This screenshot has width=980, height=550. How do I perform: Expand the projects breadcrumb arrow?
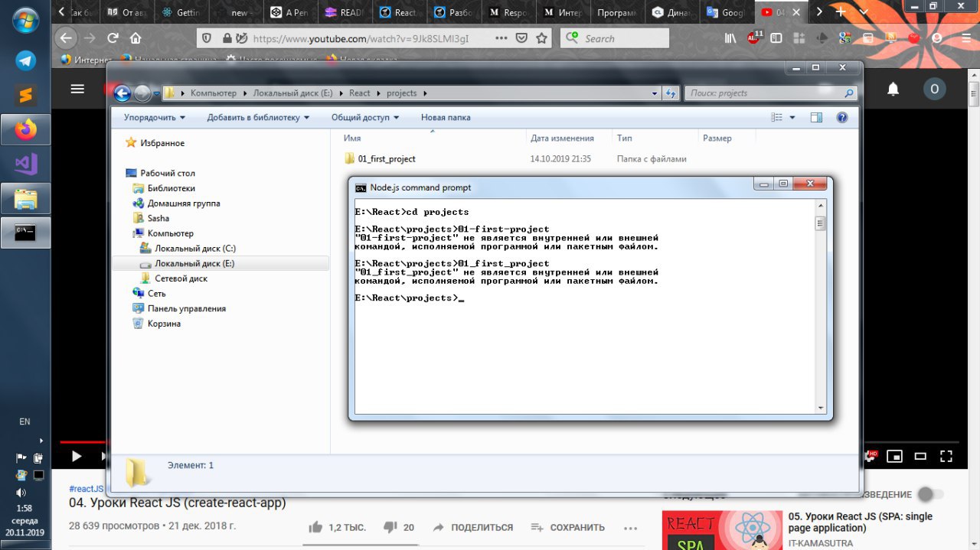[425, 93]
